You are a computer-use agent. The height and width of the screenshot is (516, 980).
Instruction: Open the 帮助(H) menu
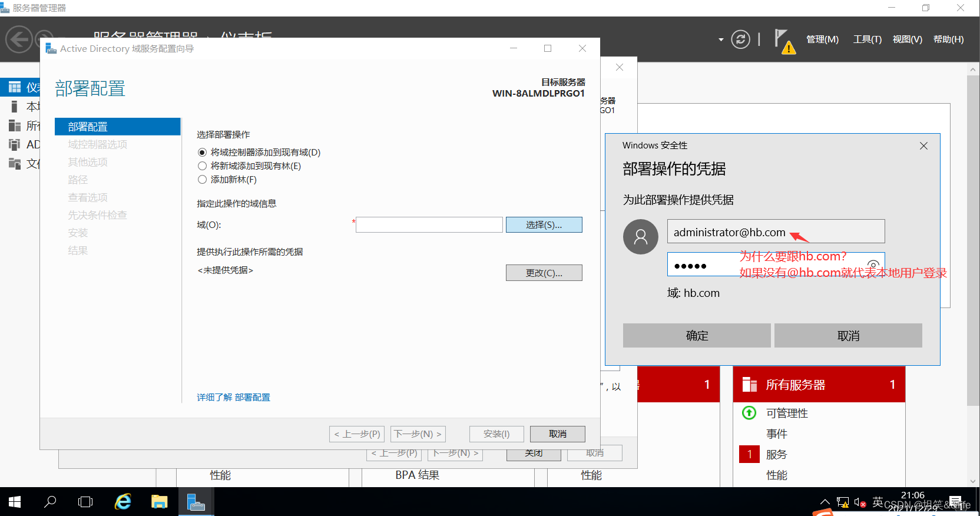(949, 39)
